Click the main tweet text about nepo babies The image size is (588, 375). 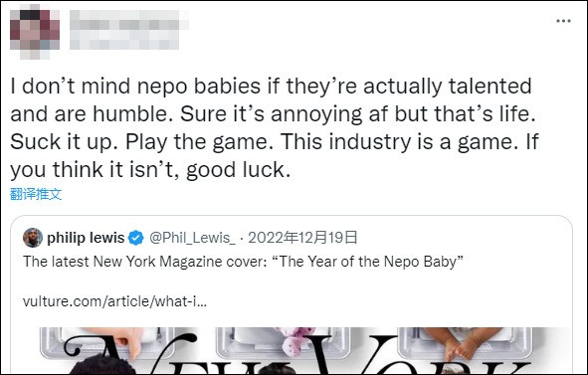(274, 128)
